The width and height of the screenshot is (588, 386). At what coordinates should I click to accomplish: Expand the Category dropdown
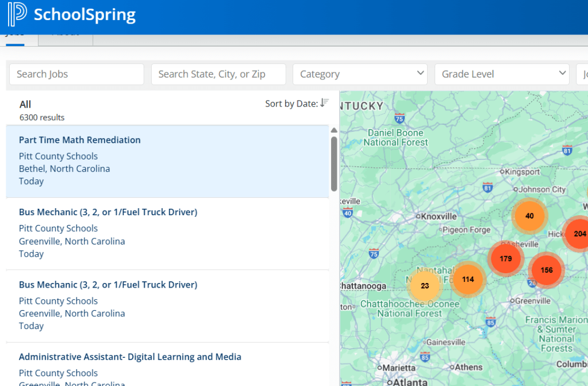[x=360, y=74]
